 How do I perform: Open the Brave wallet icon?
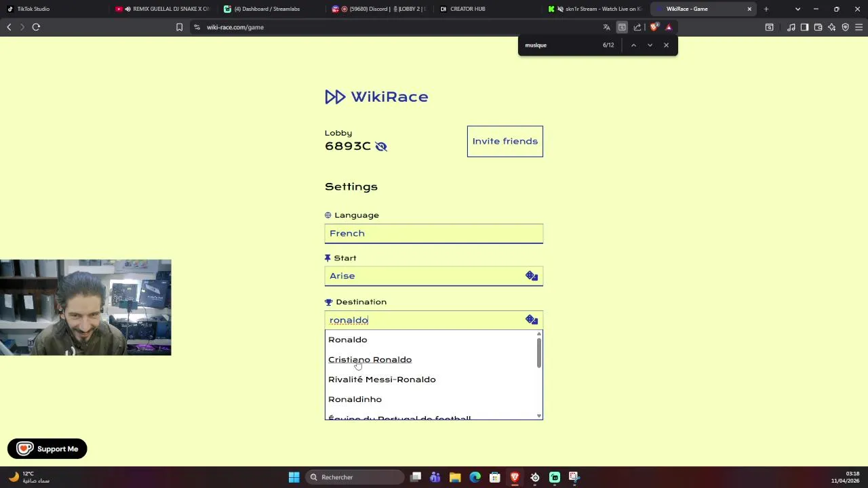click(818, 27)
